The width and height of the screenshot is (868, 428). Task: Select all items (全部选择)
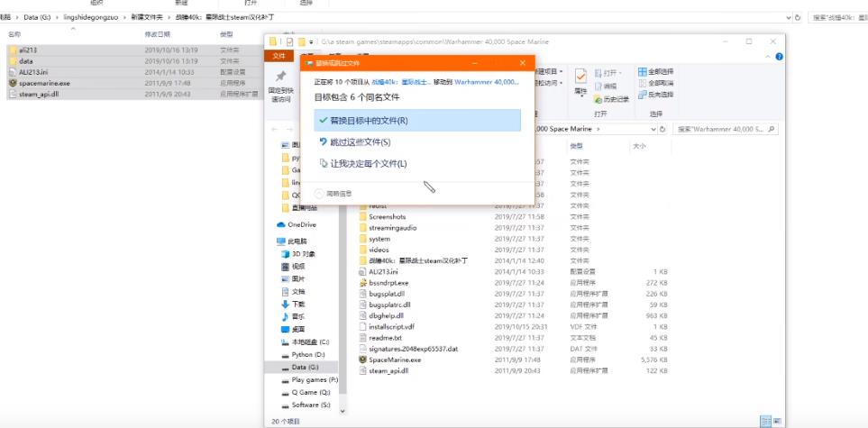pyautogui.click(x=656, y=71)
